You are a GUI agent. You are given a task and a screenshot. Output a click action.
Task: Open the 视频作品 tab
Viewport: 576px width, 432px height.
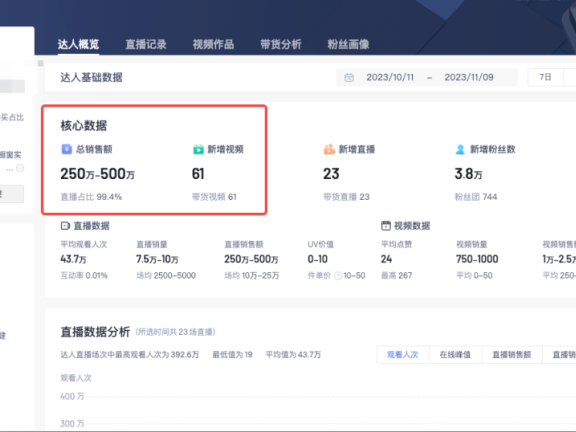[213, 44]
